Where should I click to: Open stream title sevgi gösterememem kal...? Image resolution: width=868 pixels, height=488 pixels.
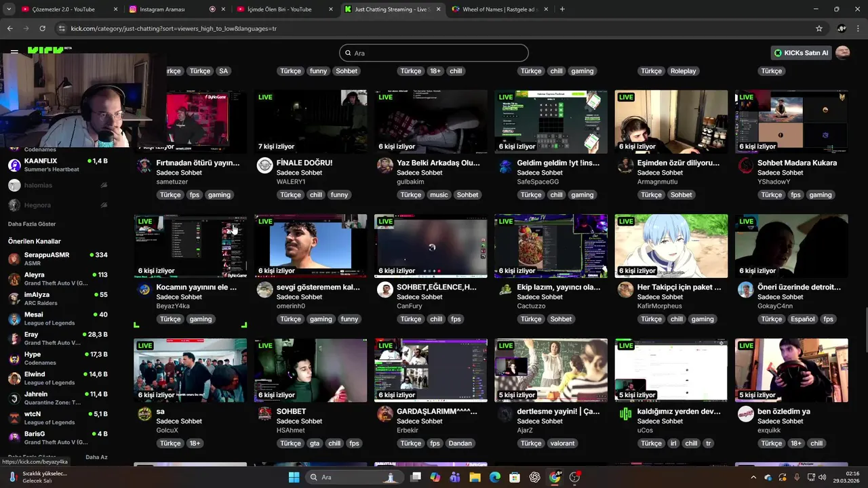pyautogui.click(x=318, y=287)
